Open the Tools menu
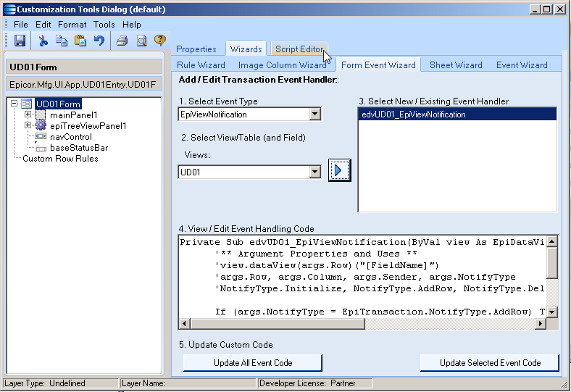The height and width of the screenshot is (392, 571). click(104, 25)
